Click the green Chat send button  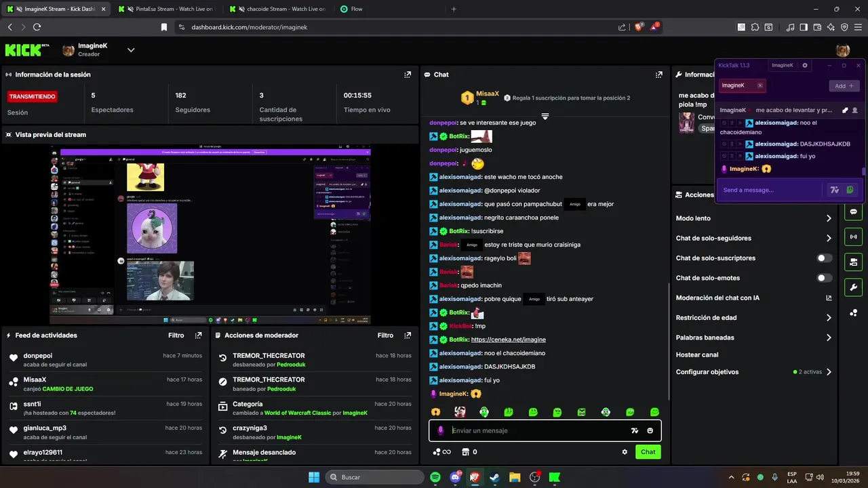pyautogui.click(x=648, y=452)
